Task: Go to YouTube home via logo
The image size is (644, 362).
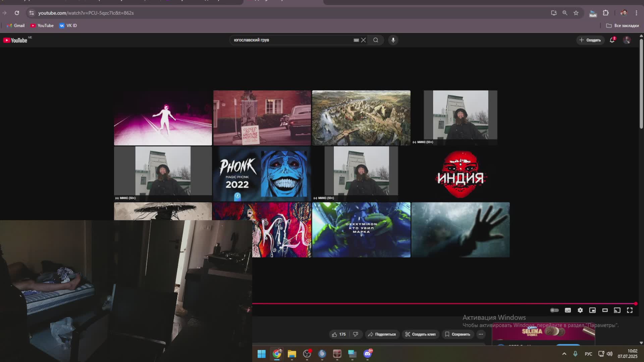Action: pos(15,40)
